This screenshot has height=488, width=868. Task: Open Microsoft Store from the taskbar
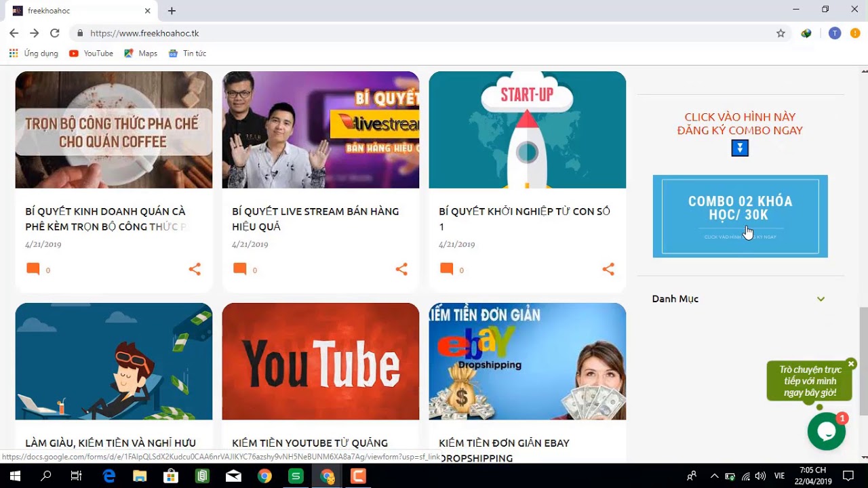[x=171, y=476]
